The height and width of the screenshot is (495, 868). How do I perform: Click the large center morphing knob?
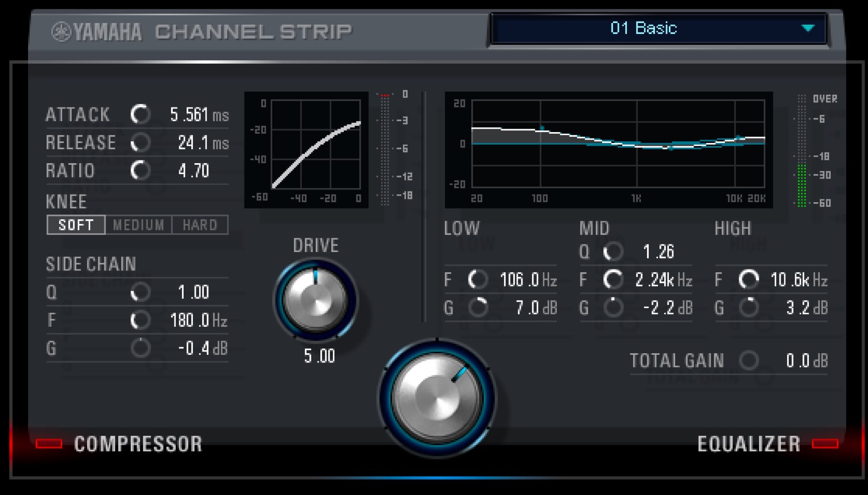pos(437,398)
